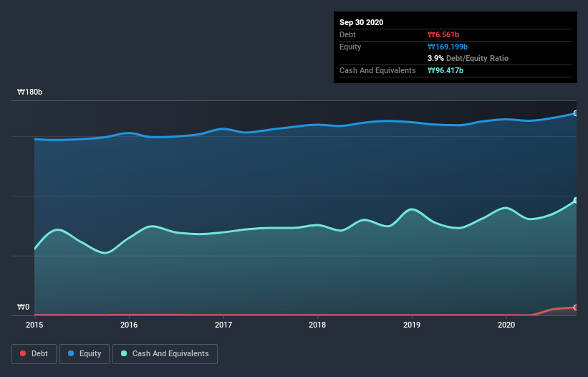
Task: Click the Sep 30 2020 tooltip date
Action: click(361, 22)
